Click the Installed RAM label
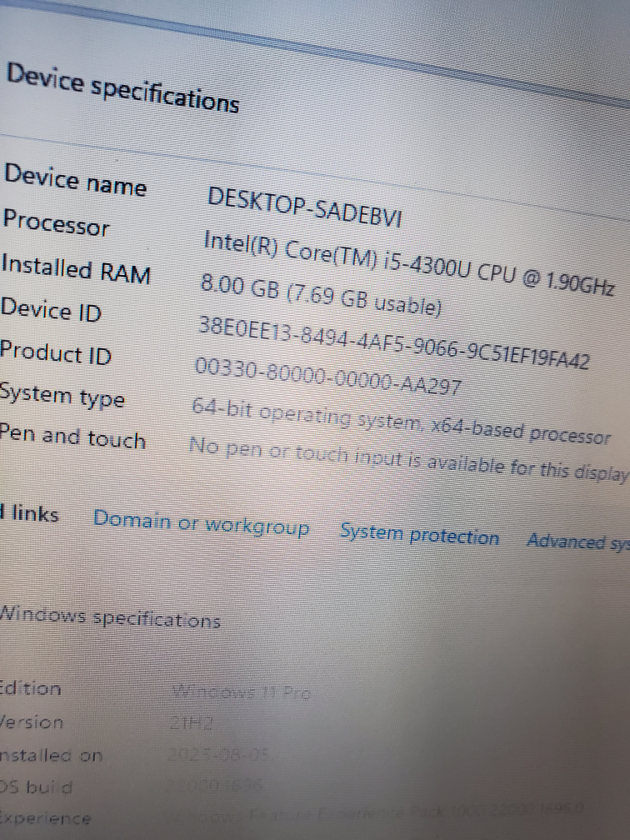Screen dimensions: 630x840 [76, 269]
